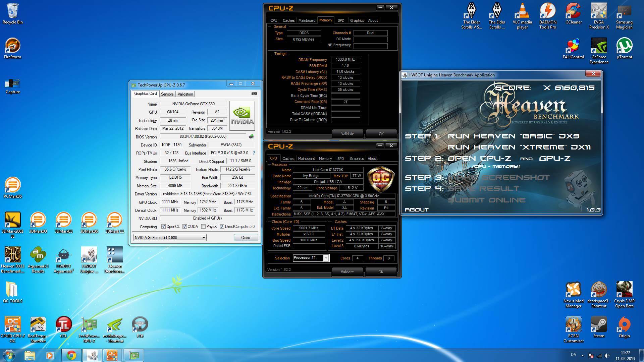Launch PCMark05 from the desktop
Image resolution: width=644 pixels, height=362 pixels.
(13, 188)
